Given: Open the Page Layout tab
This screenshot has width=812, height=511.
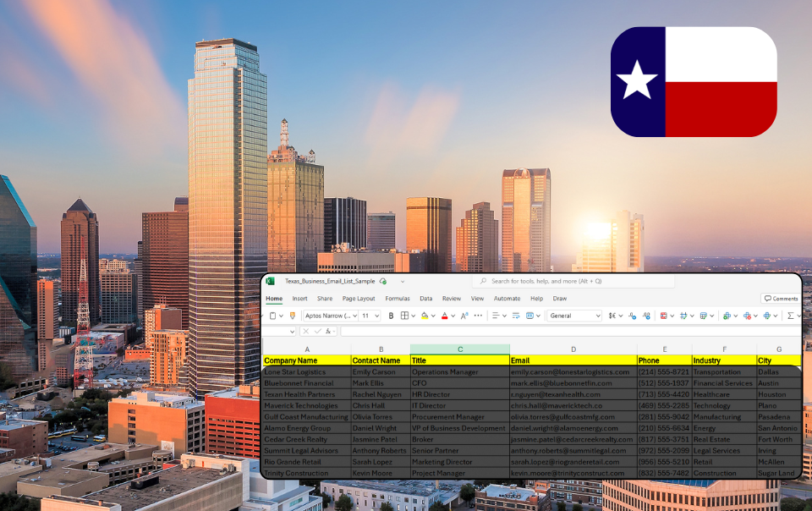Looking at the screenshot, I should (x=359, y=299).
